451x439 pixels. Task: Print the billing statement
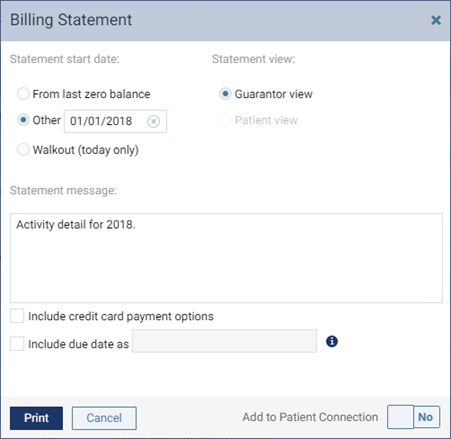(36, 418)
